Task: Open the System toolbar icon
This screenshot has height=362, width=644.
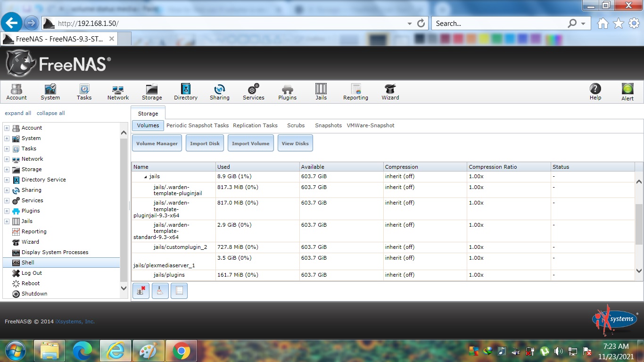Action: pos(50,92)
